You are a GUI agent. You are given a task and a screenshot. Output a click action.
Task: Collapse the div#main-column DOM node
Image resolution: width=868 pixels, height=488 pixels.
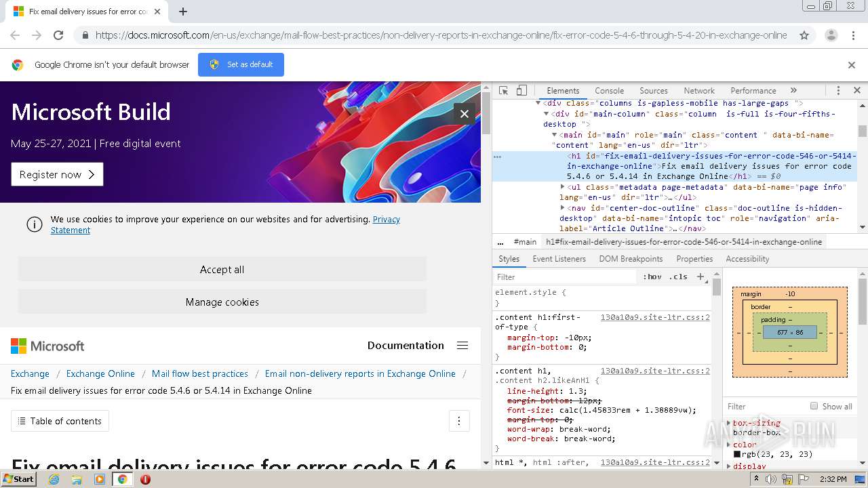547,114
